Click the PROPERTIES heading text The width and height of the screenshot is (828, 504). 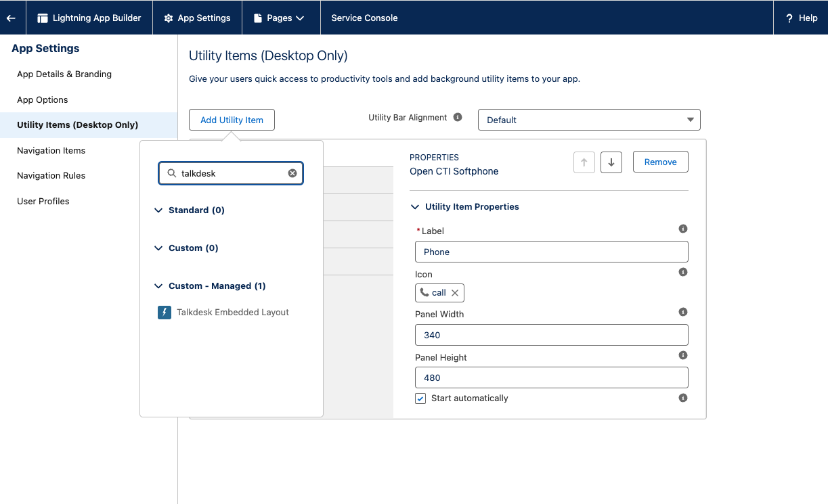click(x=434, y=158)
